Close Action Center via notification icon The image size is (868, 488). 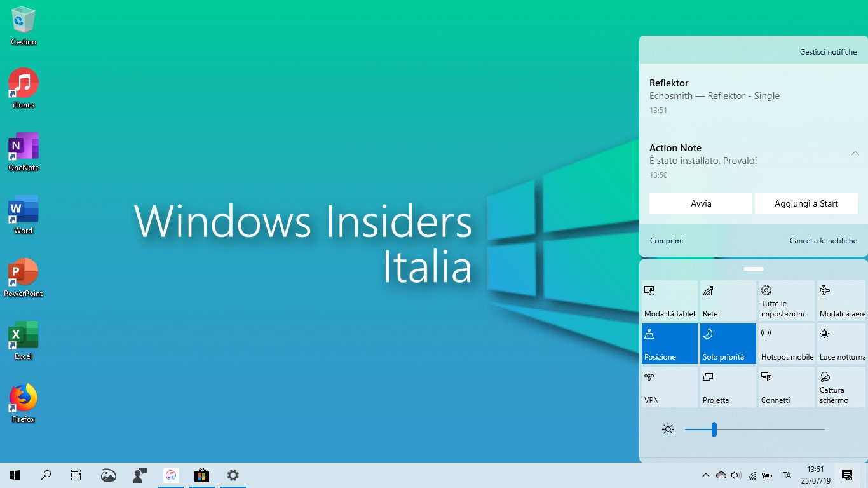(x=847, y=475)
